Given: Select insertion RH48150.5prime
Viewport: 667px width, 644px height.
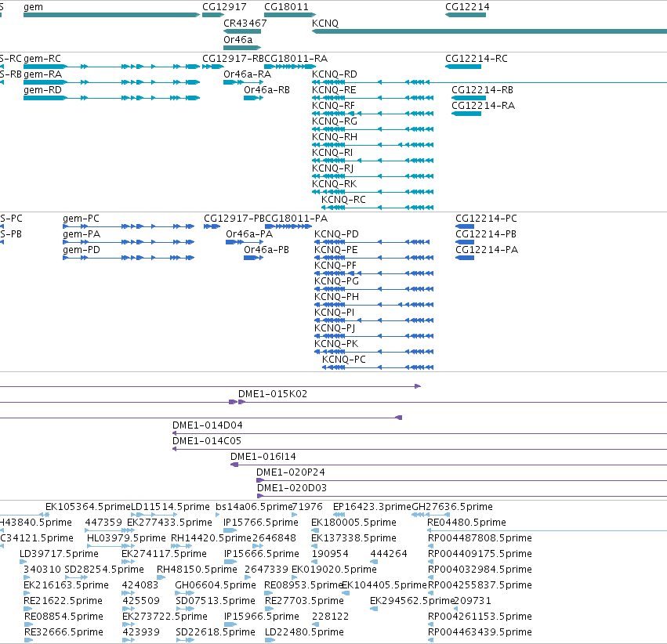Looking at the screenshot, I should 197,570.
